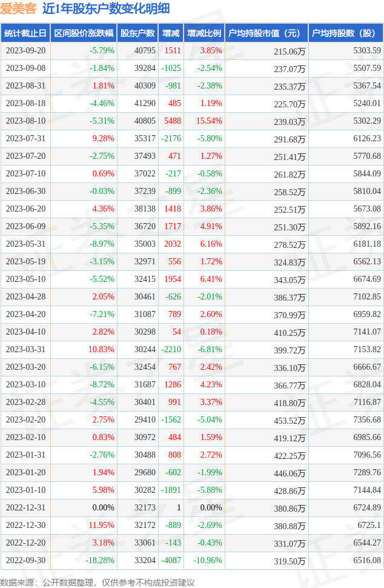
Task: Click the date cell 2023-07-20
Action: (25, 156)
